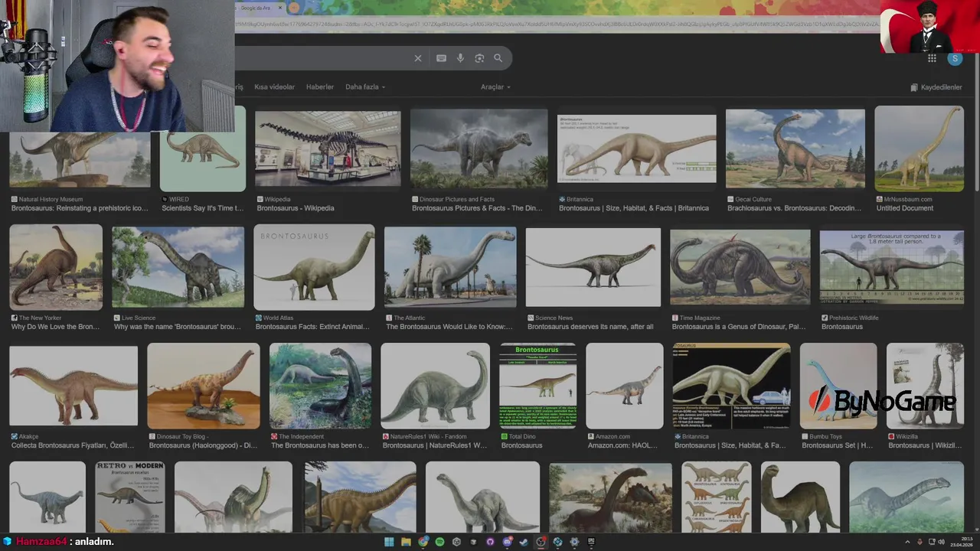Open the Google apps grid
The width and height of the screenshot is (980, 551).
pyautogui.click(x=932, y=58)
